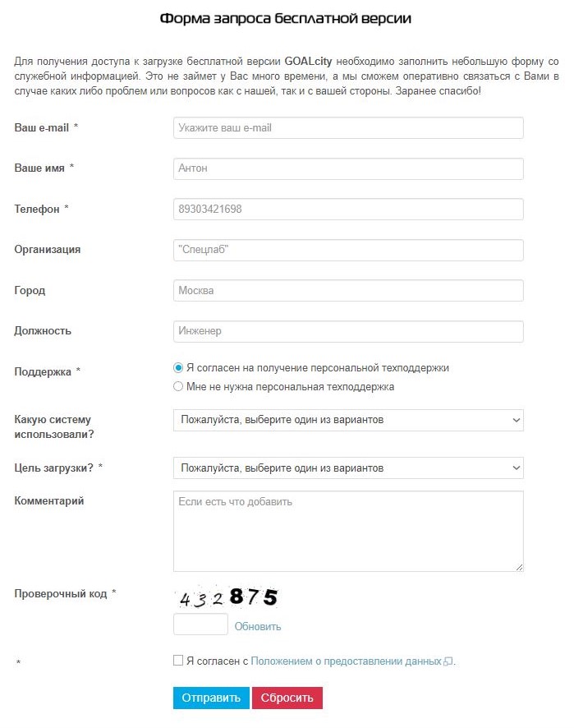Click the 'Отправить' submit button
The image size is (574, 728).
pyautogui.click(x=211, y=698)
